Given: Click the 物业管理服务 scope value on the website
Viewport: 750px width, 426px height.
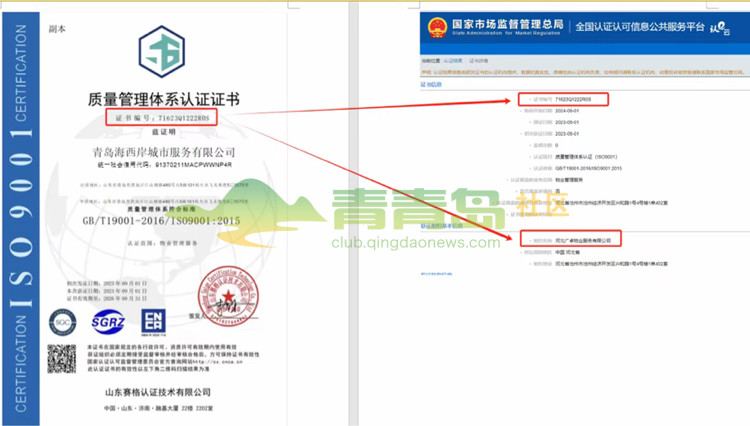Looking at the screenshot, I should pyautogui.click(x=569, y=180).
